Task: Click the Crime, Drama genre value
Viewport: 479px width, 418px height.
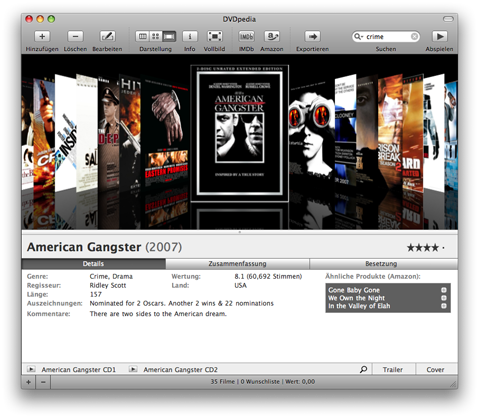Action: (111, 276)
